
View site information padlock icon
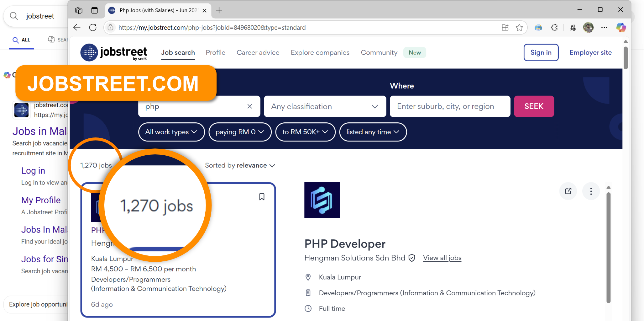[x=110, y=28]
